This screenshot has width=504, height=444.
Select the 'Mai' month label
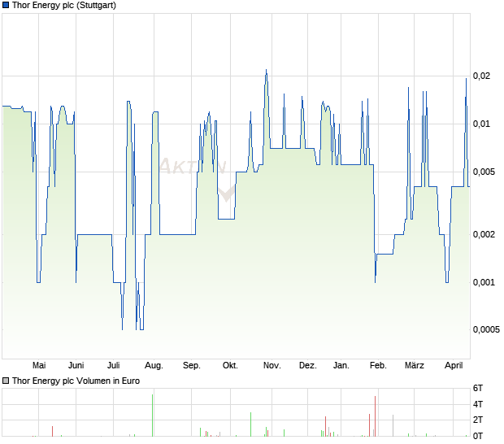(x=39, y=366)
